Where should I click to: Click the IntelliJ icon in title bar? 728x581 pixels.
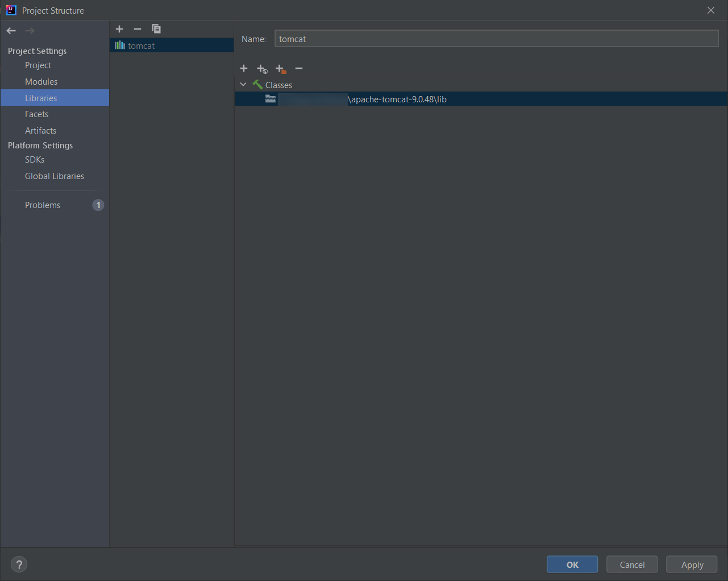click(x=11, y=10)
